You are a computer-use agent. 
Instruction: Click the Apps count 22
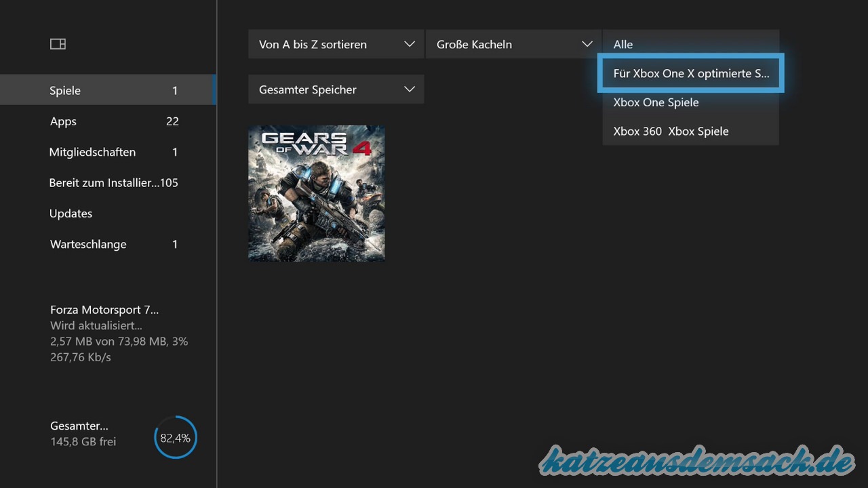(172, 121)
